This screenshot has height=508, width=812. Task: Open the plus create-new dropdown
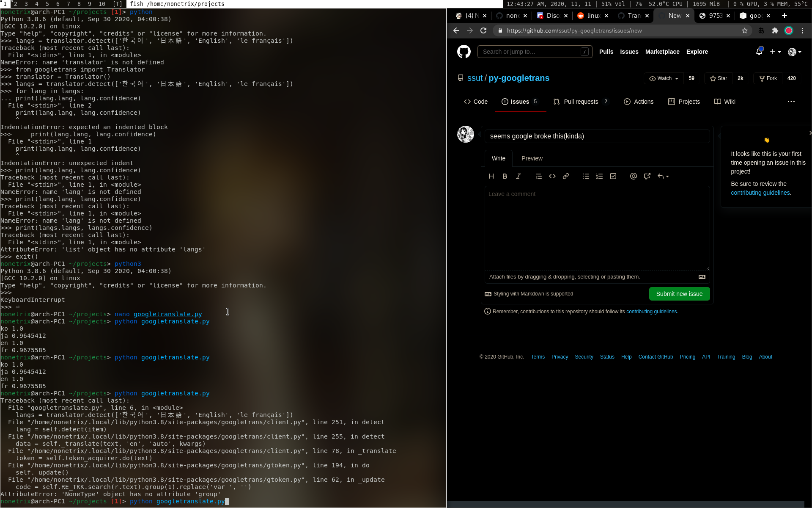click(x=775, y=52)
